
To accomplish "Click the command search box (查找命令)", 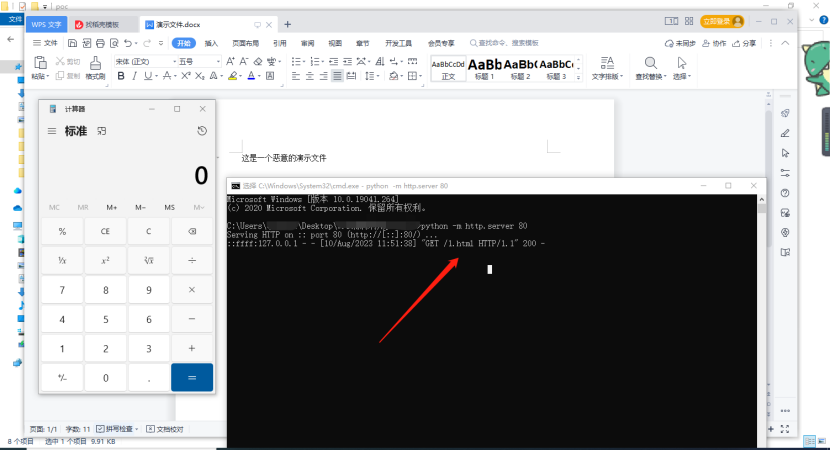I will [x=508, y=43].
